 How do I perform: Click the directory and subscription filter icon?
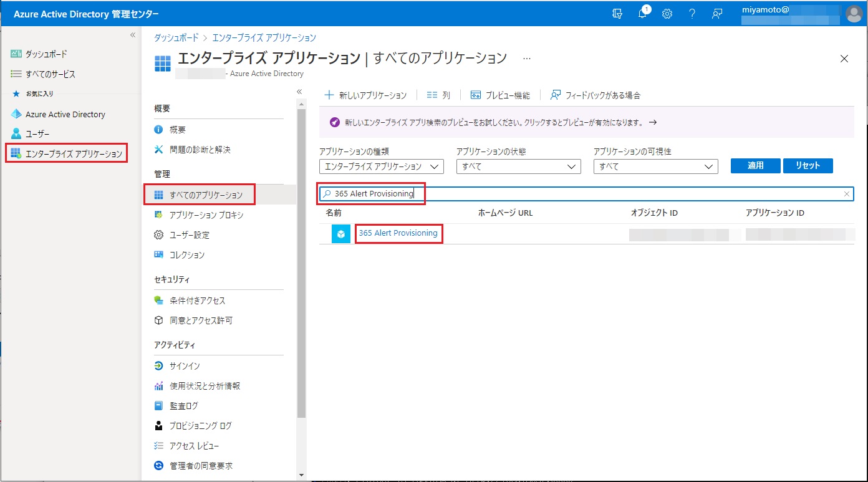[x=617, y=14]
